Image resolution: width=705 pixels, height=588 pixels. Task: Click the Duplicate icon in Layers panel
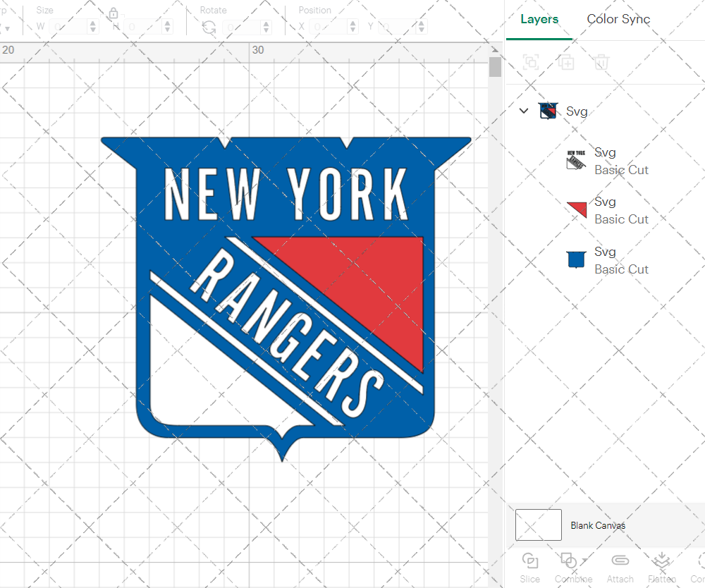coord(566,62)
